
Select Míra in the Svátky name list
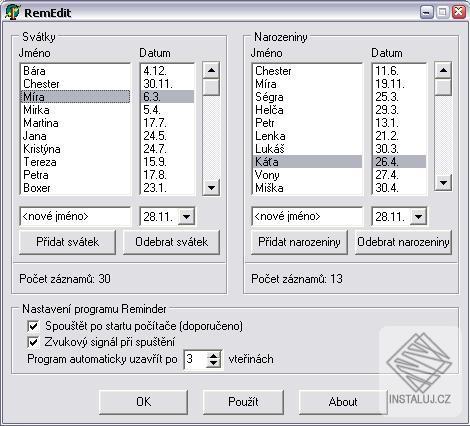(75, 97)
